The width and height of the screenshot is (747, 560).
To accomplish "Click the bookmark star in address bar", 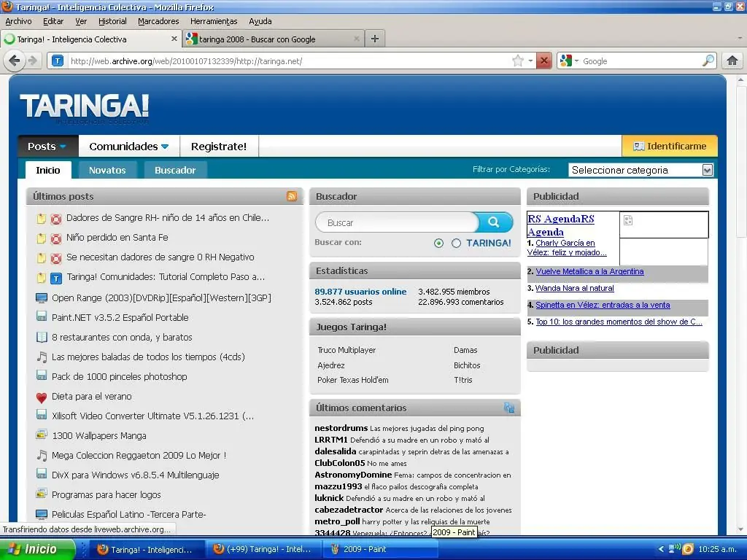I will click(517, 61).
